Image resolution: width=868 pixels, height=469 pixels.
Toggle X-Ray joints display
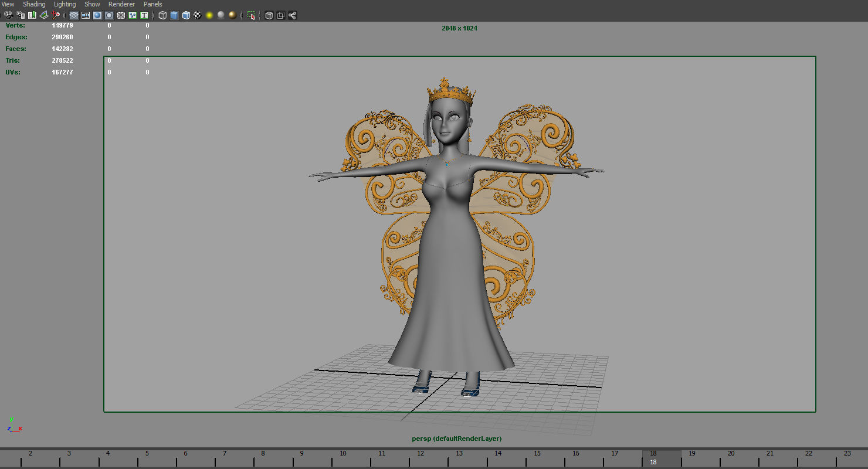[x=292, y=15]
